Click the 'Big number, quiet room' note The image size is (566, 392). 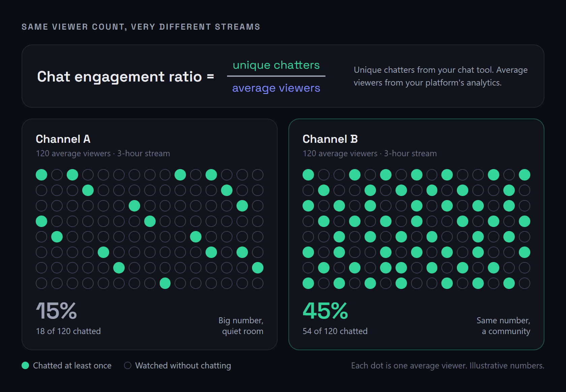click(x=241, y=326)
